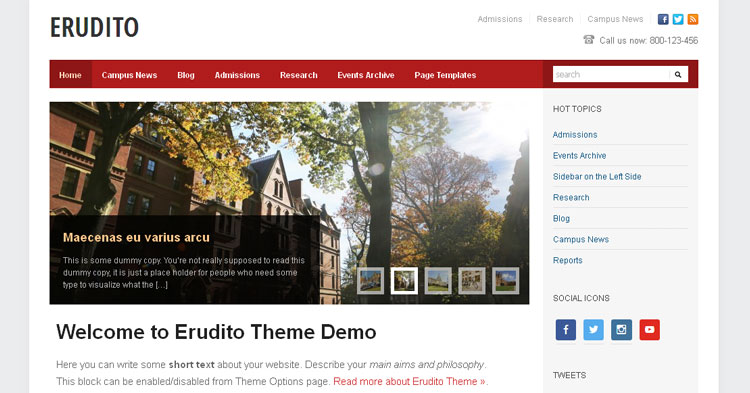Open Campus News in red navigation bar
Screen dimensions: 750x393
[129, 75]
